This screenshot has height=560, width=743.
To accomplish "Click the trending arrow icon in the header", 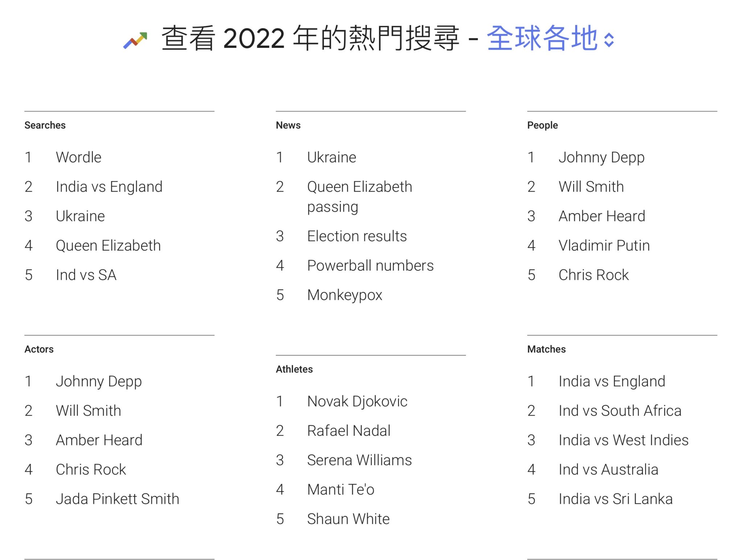I will coord(135,40).
